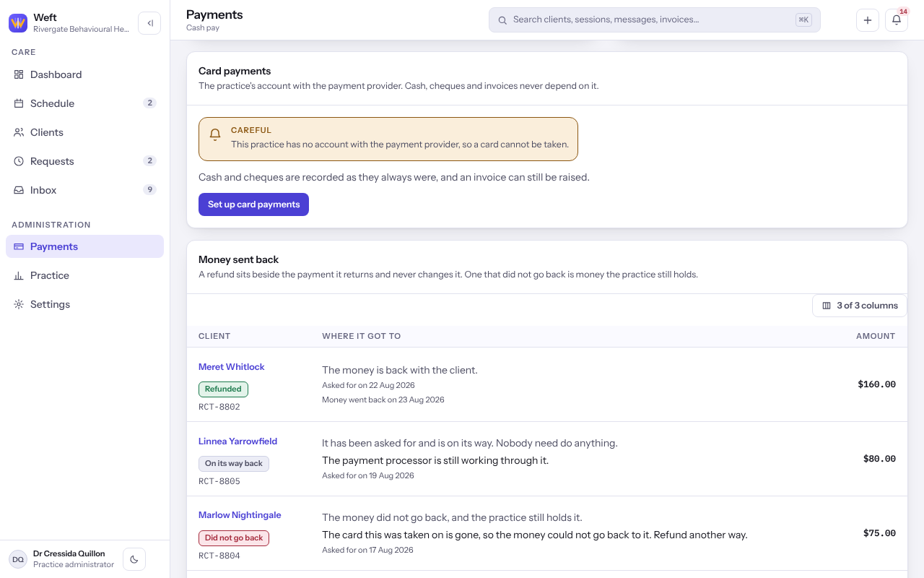Open the Clients section
The width and height of the screenshot is (924, 578).
pyautogui.click(x=85, y=132)
